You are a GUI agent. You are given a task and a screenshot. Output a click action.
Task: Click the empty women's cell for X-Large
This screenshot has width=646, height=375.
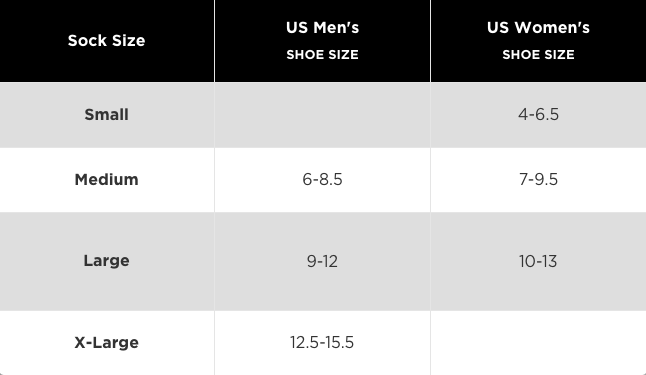pos(538,343)
